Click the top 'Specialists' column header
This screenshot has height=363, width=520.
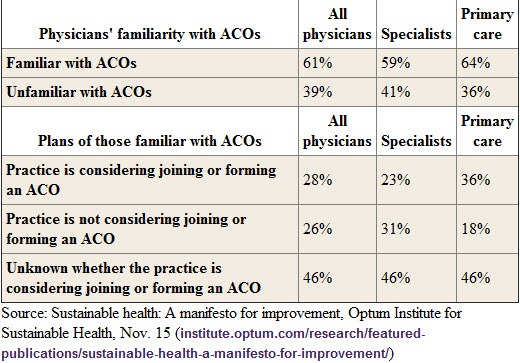(416, 34)
